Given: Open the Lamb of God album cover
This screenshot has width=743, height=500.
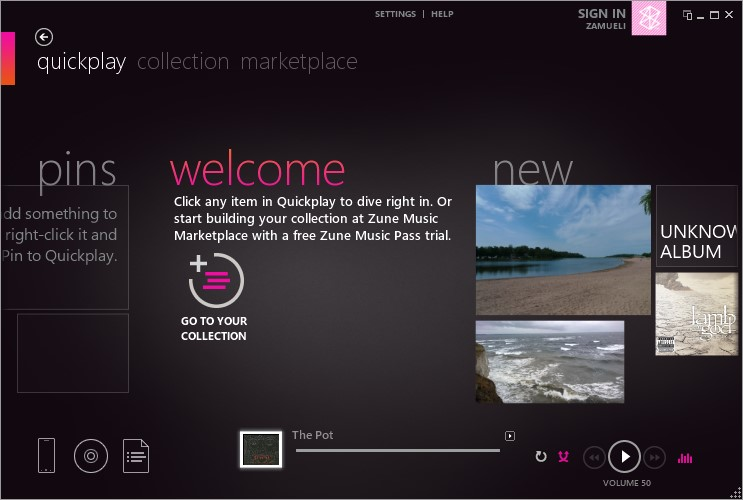Looking at the screenshot, I should coord(697,314).
